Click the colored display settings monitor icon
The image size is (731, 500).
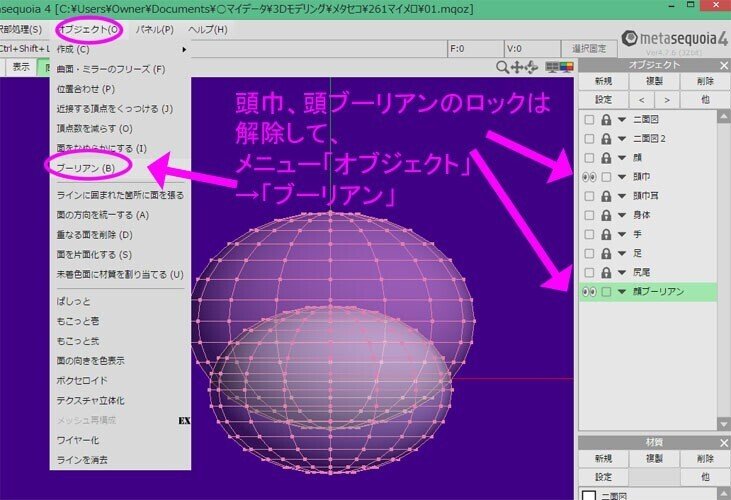(566, 67)
